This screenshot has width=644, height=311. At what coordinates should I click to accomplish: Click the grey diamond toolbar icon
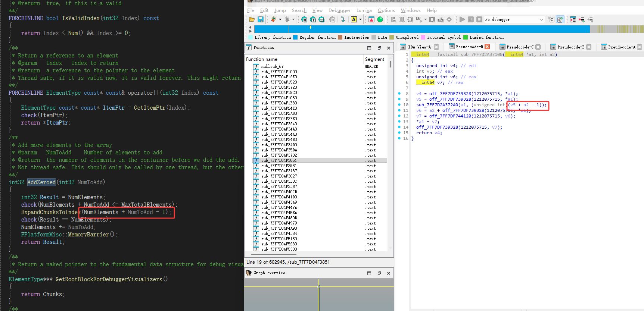click(x=449, y=19)
